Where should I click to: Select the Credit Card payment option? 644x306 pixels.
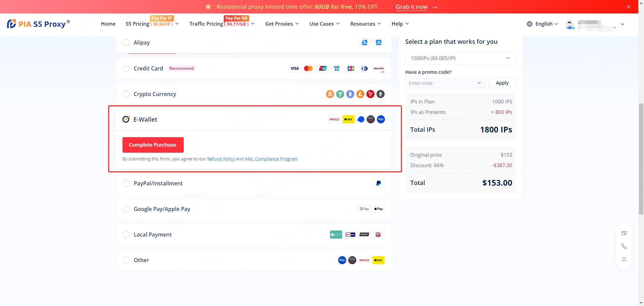[126, 68]
